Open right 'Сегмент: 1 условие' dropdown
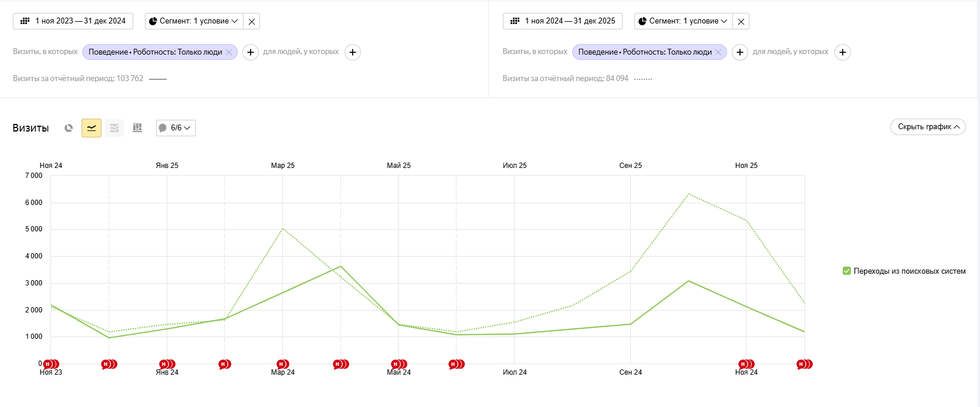Image resolution: width=980 pixels, height=407 pixels. 683,21
